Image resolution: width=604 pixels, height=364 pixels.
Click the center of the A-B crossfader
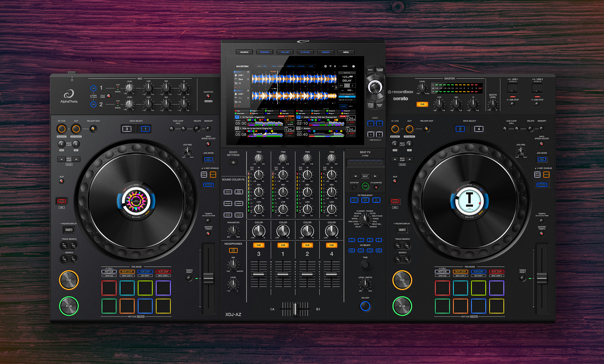coord(295,308)
